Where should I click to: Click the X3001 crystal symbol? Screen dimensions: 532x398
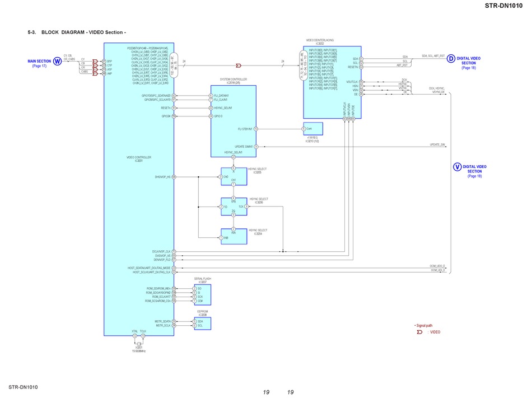click(139, 343)
